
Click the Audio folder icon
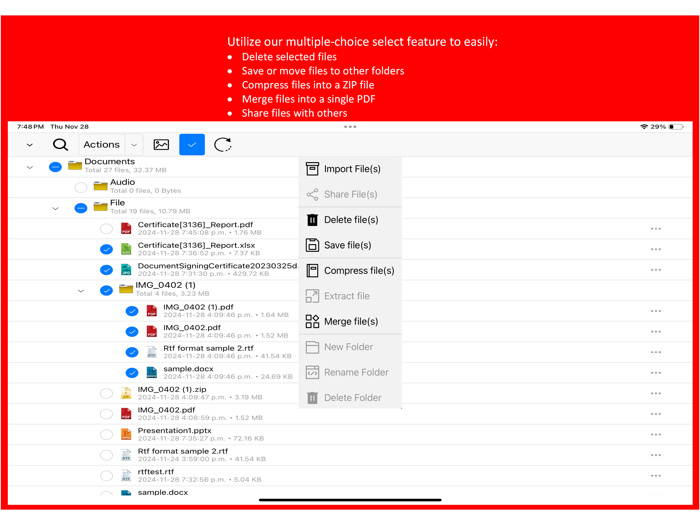(x=100, y=186)
